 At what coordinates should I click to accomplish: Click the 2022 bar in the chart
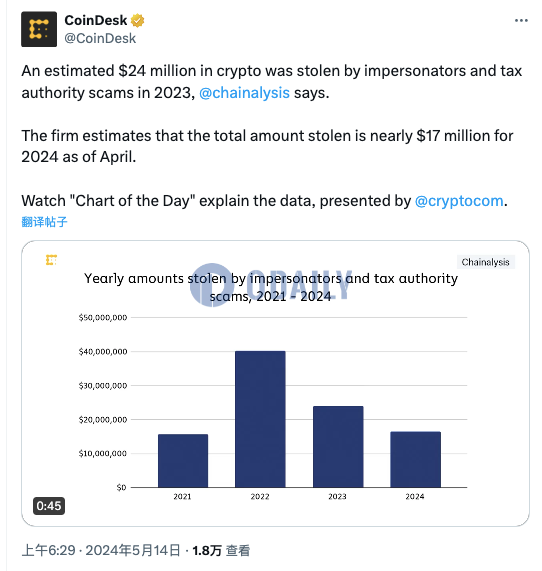coord(260,419)
